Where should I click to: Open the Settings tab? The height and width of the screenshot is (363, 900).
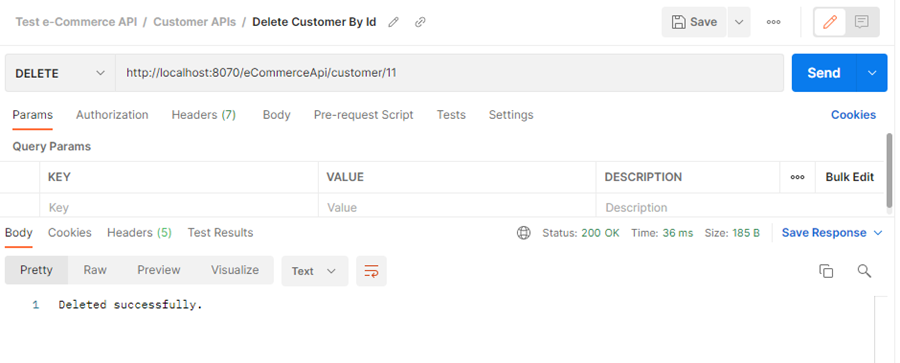coord(511,115)
